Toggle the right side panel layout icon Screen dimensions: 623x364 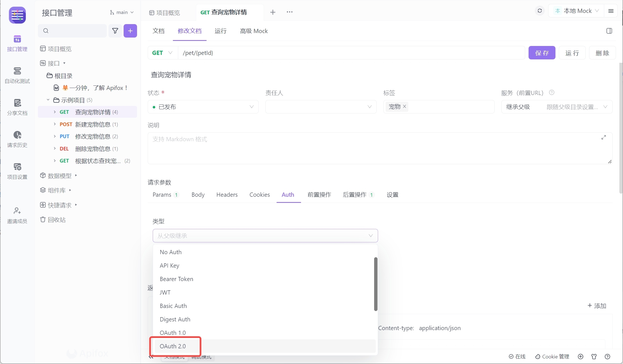pyautogui.click(x=609, y=31)
